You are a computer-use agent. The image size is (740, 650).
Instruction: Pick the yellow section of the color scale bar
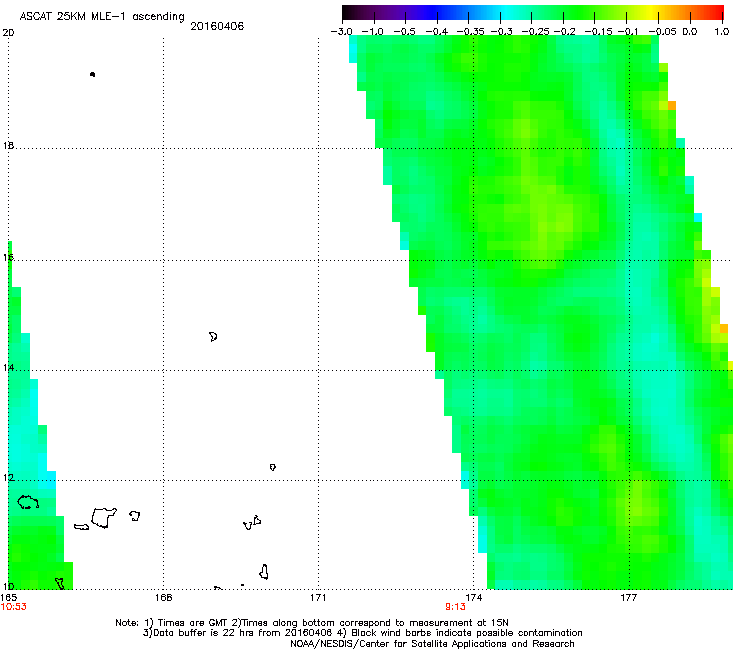(654, 12)
